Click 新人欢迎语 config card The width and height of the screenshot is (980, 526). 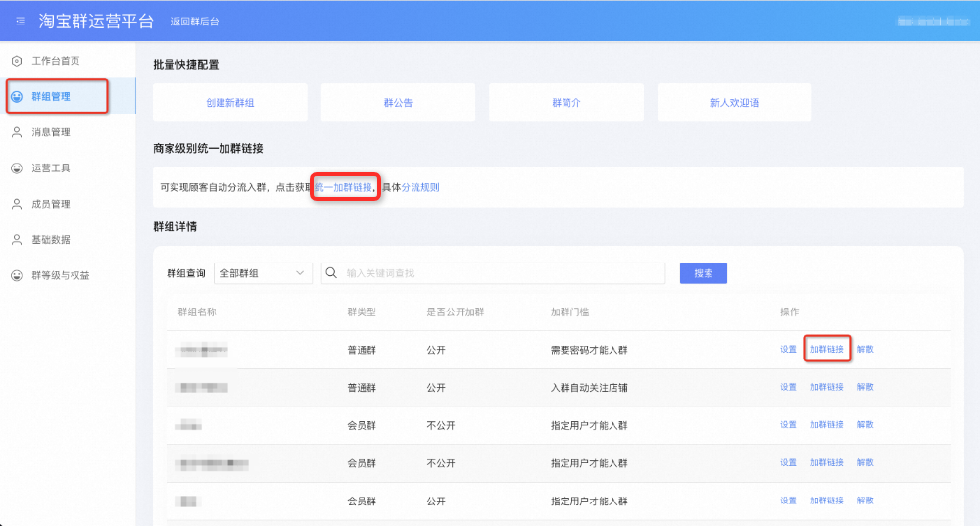point(734,103)
